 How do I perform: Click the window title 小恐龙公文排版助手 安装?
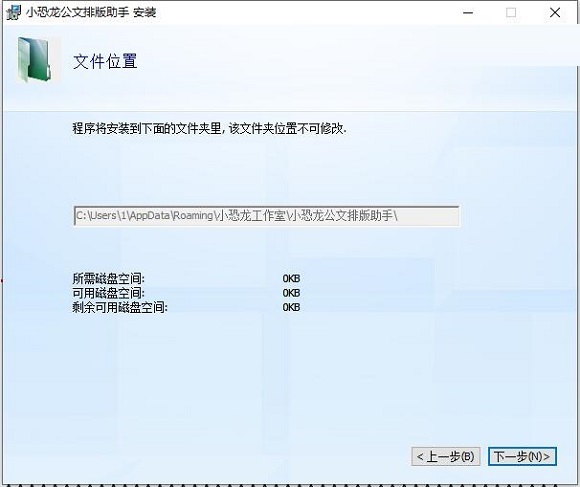click(91, 13)
